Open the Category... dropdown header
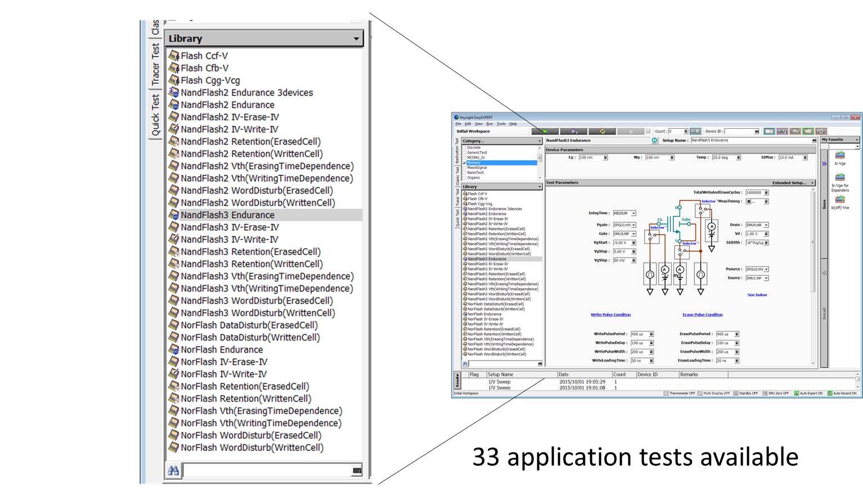The height and width of the screenshot is (504, 863). click(502, 141)
